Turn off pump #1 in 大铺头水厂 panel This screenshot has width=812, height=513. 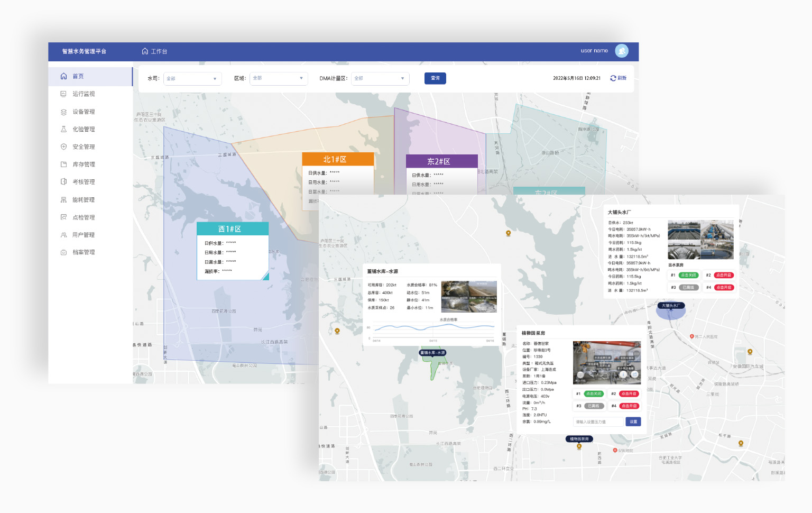pyautogui.click(x=688, y=275)
